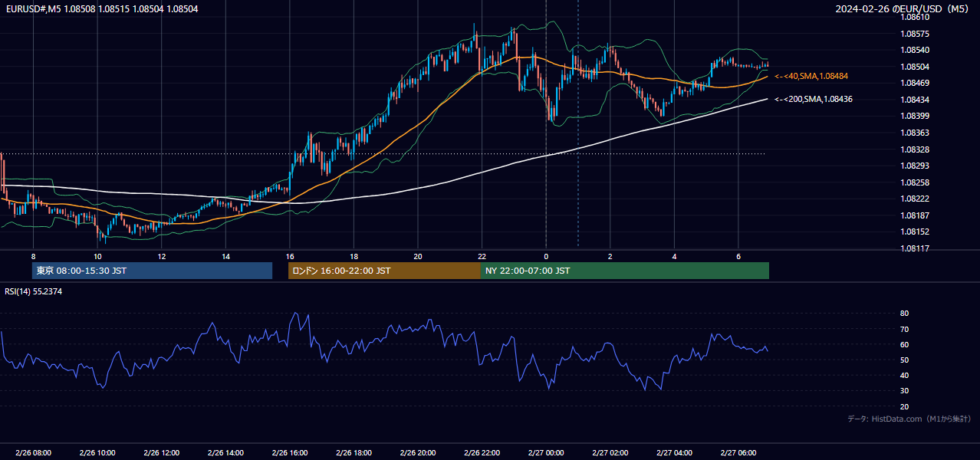Click the 2/27 02:00 date label
Screen dimensions: 980x460
tap(610, 453)
